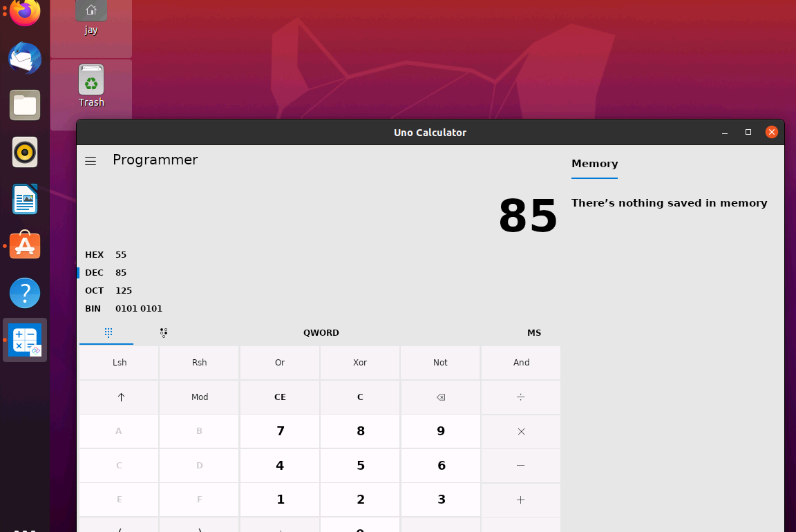Select the OCT number base
The width and height of the screenshot is (796, 532).
(319, 290)
